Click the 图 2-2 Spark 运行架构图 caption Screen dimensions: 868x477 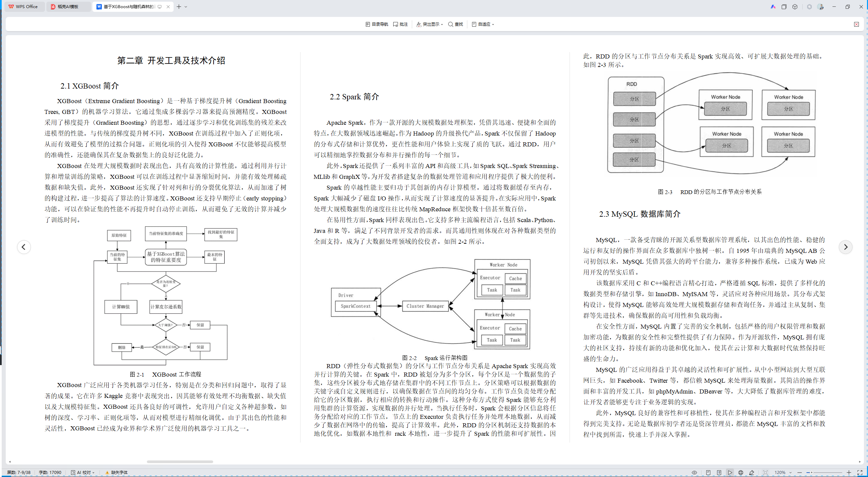coord(435,358)
